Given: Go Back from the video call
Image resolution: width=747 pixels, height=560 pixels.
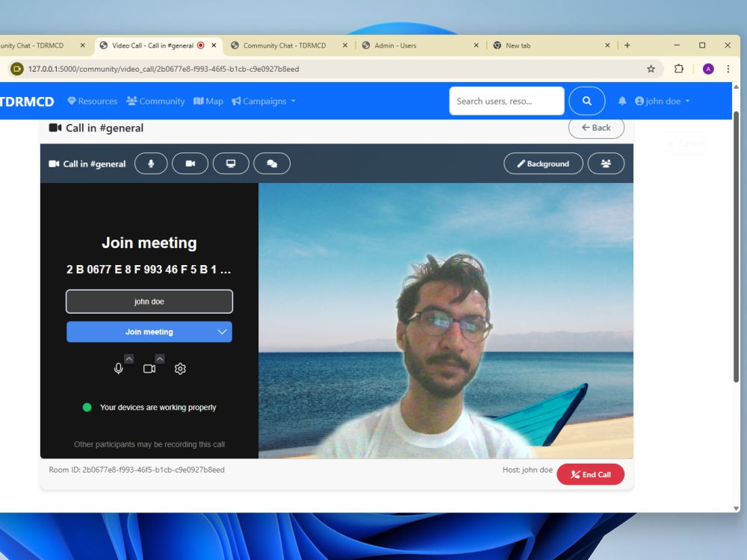Looking at the screenshot, I should [x=596, y=128].
